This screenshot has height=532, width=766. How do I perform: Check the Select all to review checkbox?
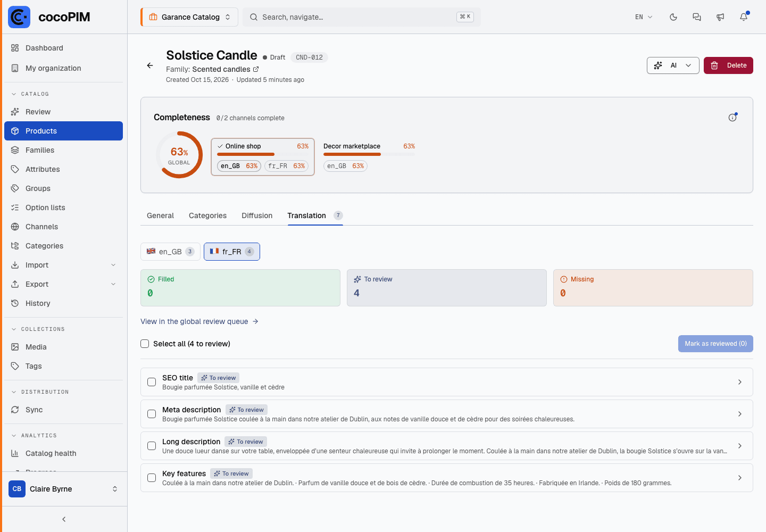pyautogui.click(x=145, y=344)
